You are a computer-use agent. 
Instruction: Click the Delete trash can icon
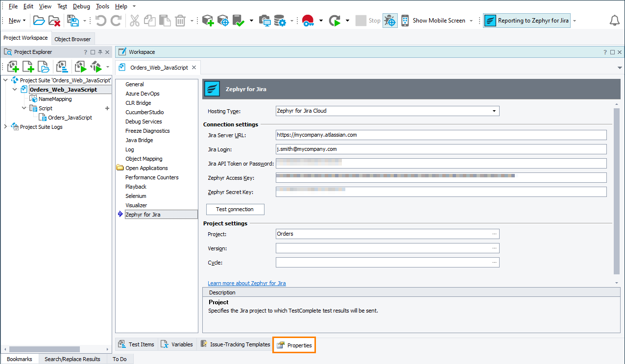pyautogui.click(x=180, y=21)
